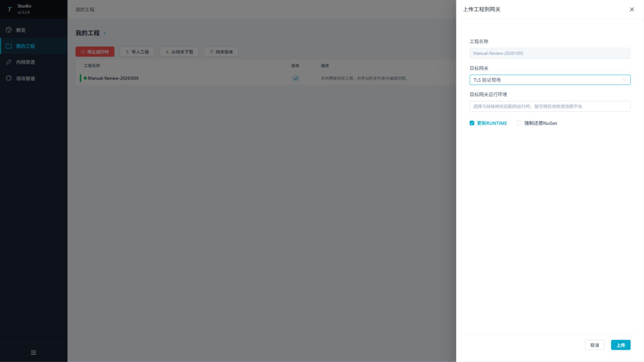Click the 版本 column header
The height and width of the screenshot is (362, 644).
(x=295, y=66)
